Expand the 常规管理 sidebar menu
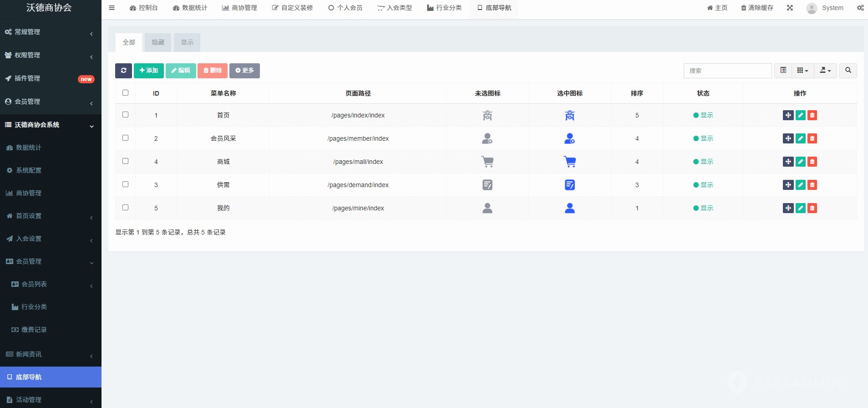This screenshot has height=408, width=868. [x=50, y=32]
